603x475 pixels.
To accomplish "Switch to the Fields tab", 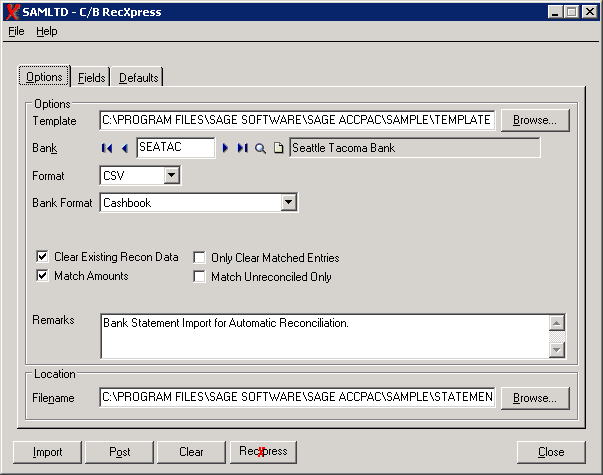I will click(91, 78).
